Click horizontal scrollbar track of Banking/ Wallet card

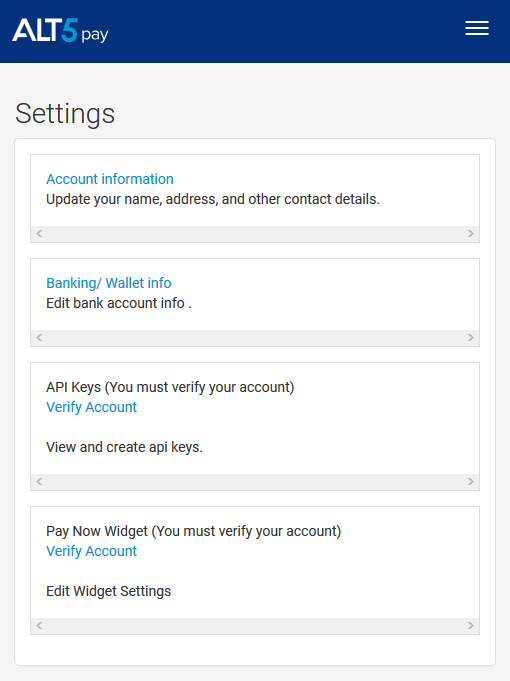255,337
